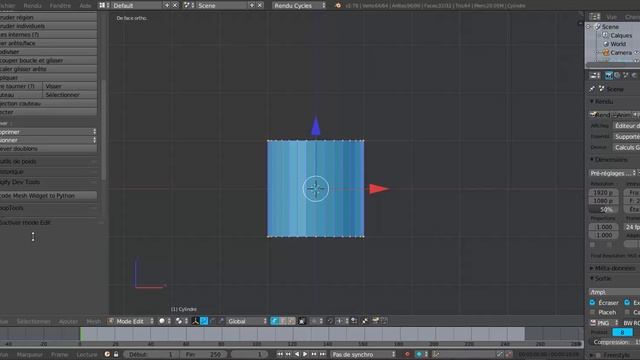Image resolution: width=640 pixels, height=360 pixels.
Task: Open the pivot point selector
Action: tap(181, 321)
